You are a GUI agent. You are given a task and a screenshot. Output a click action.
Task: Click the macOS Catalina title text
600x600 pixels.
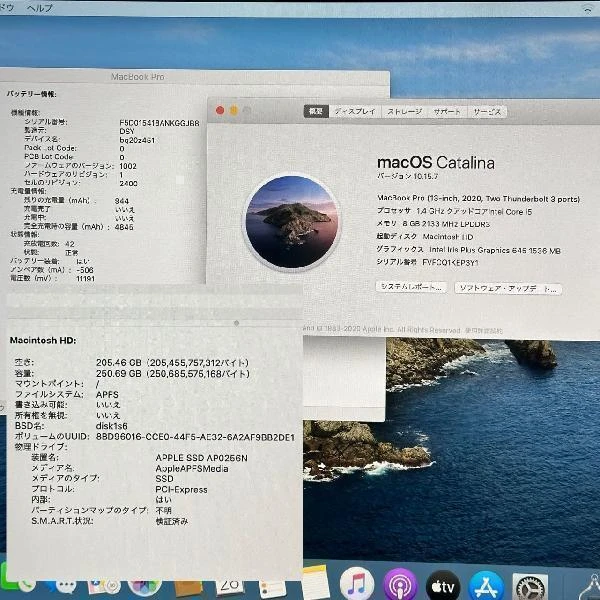coord(435,163)
